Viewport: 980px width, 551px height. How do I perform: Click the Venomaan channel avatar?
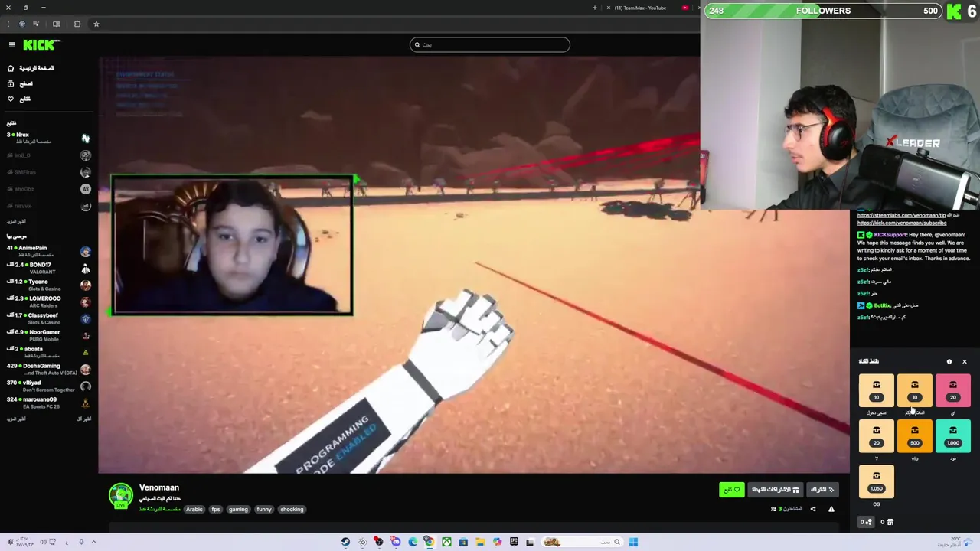[120, 495]
